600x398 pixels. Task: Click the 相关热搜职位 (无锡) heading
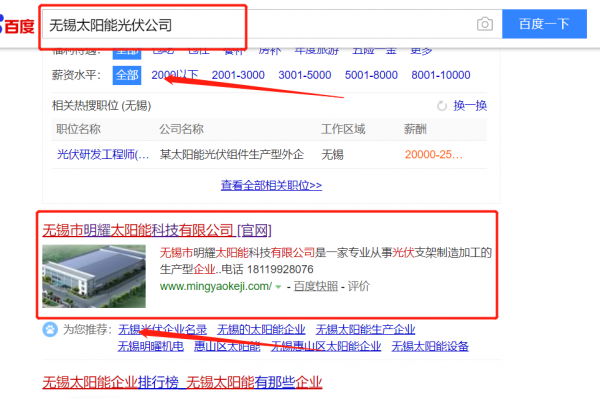tap(101, 106)
